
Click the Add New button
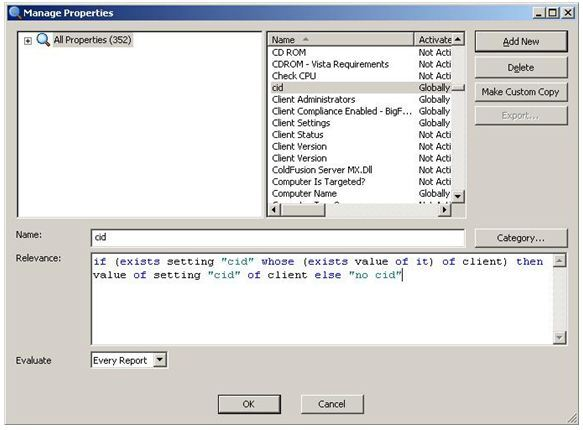(x=521, y=41)
